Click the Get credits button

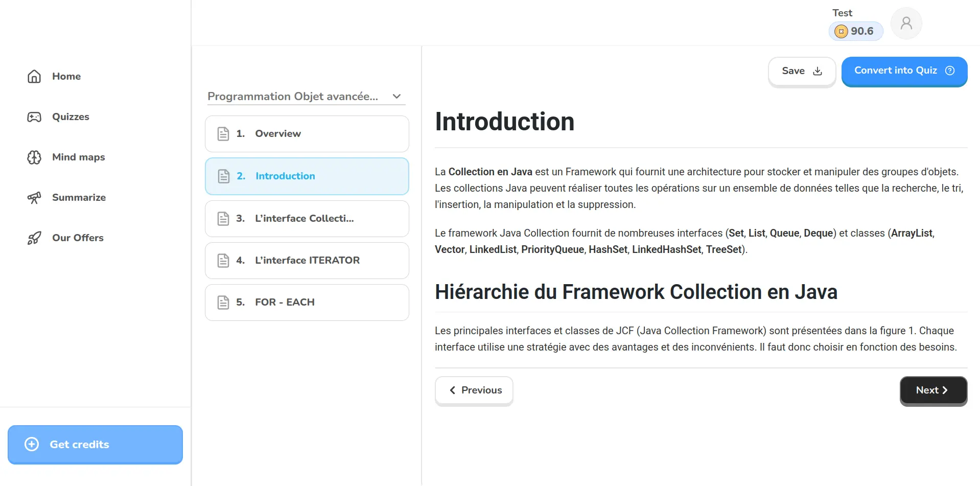95,445
